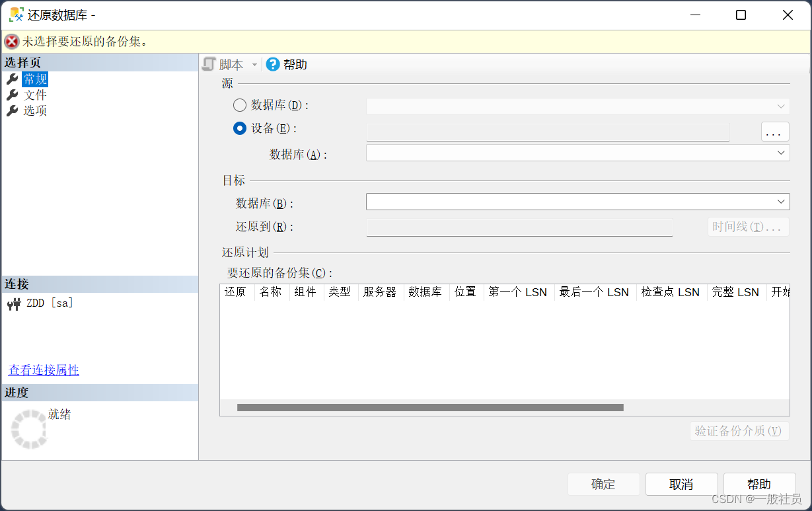Screen dimensions: 812x511
Task: Click the script icon in toolbar
Action: click(209, 64)
